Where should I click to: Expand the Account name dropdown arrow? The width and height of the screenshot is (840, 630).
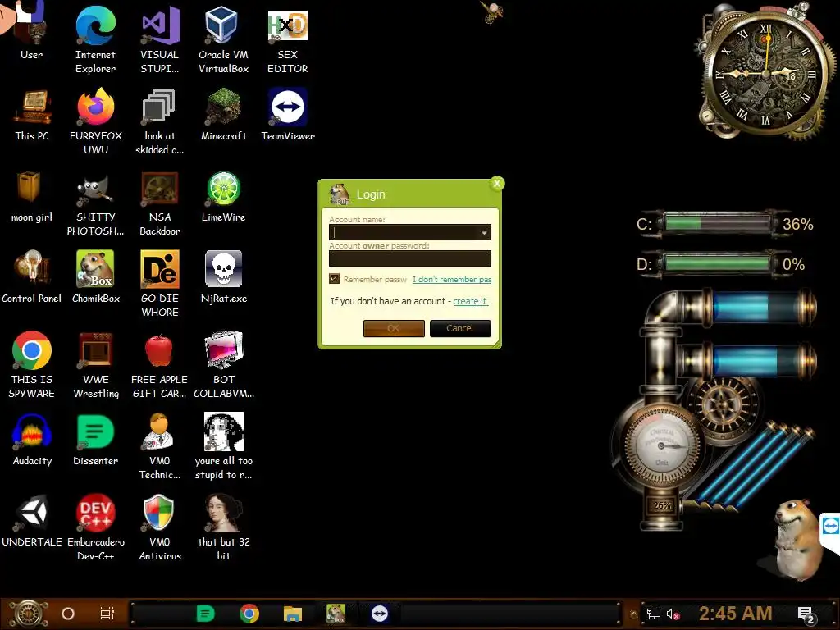pyautogui.click(x=484, y=232)
